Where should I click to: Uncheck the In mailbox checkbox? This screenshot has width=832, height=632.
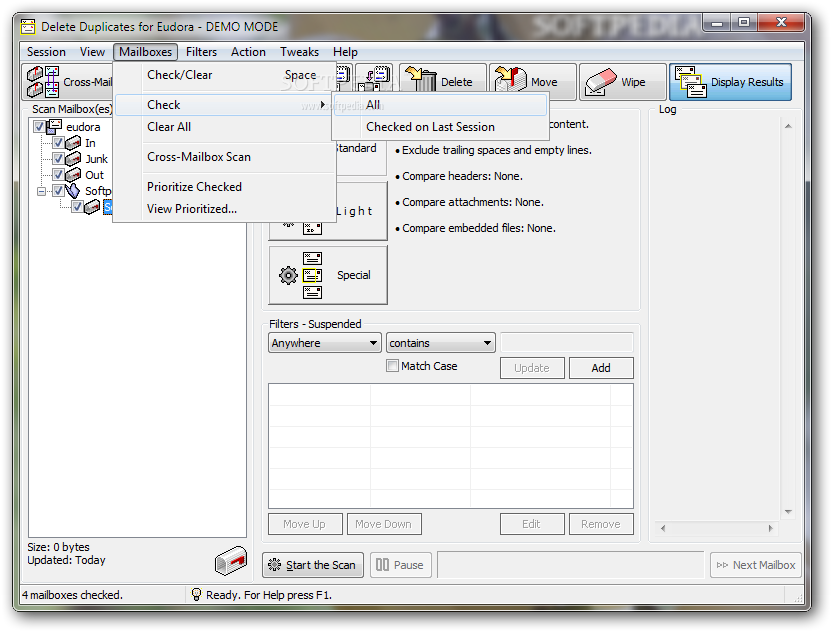click(x=58, y=143)
